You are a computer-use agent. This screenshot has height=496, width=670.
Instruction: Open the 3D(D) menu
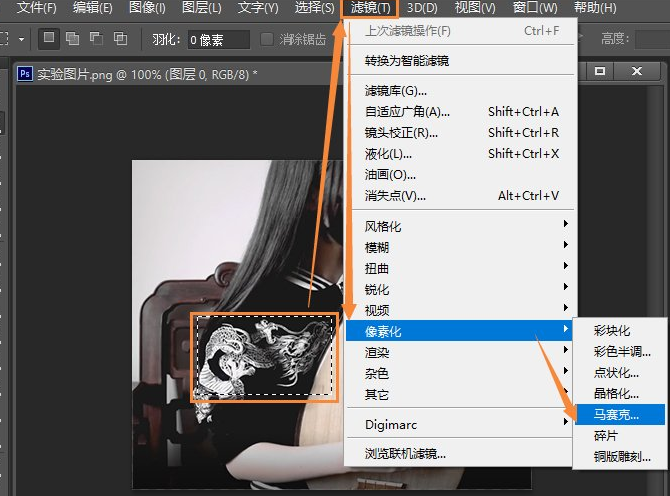point(422,7)
